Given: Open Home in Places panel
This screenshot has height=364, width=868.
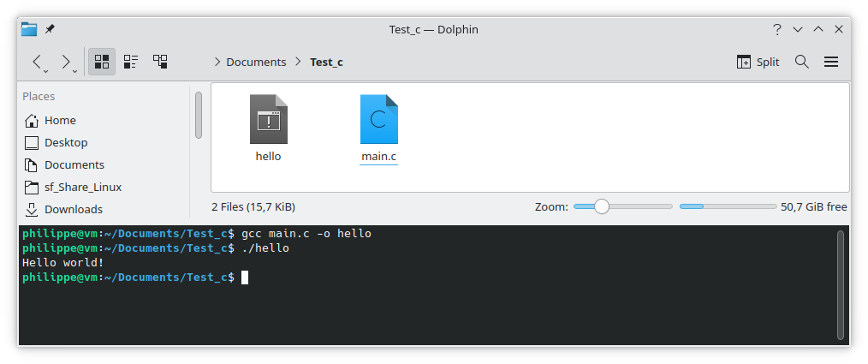Looking at the screenshot, I should point(60,120).
